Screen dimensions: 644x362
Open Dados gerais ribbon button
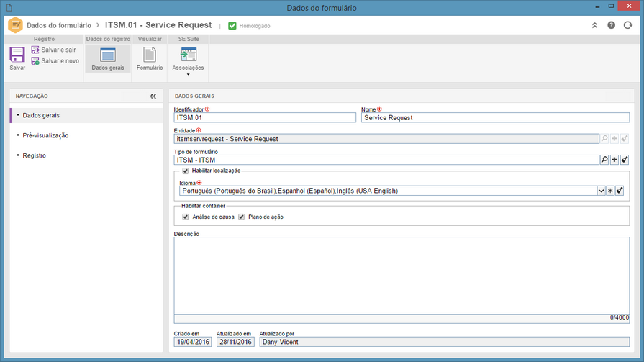click(x=108, y=59)
